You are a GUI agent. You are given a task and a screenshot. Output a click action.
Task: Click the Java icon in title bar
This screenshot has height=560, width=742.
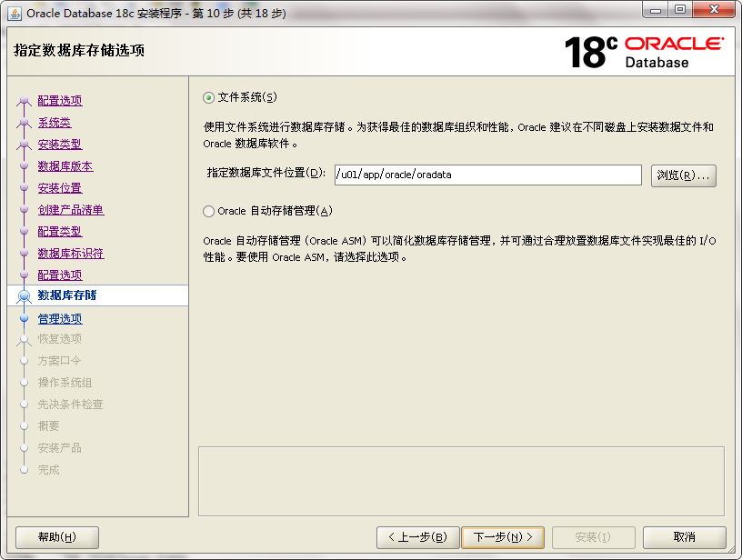click(x=15, y=14)
